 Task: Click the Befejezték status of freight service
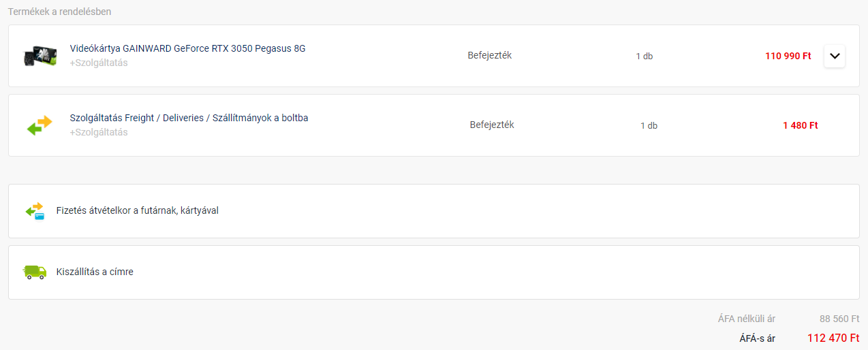[x=491, y=125]
